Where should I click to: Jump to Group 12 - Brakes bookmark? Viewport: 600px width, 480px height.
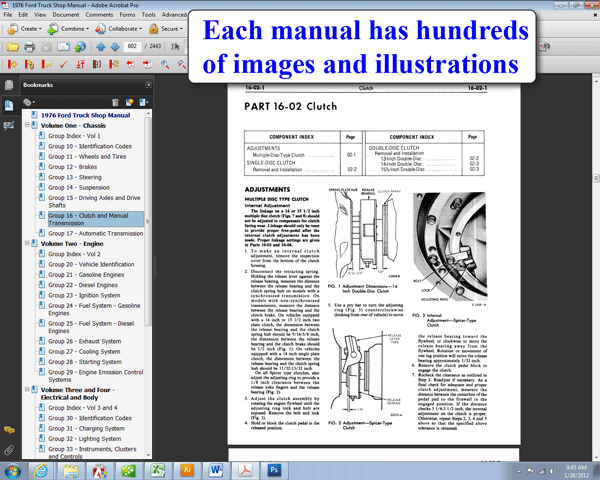pyautogui.click(x=72, y=167)
